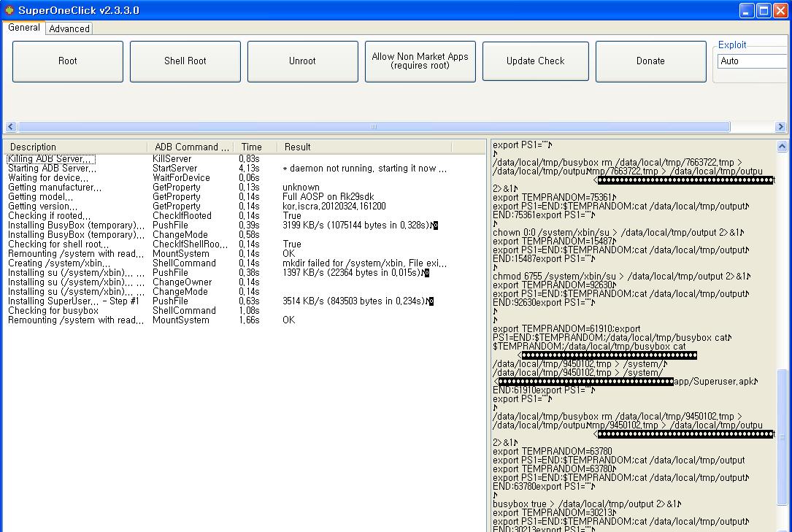Click the StartServer command cell
This screenshot has width=792, height=532.
(174, 169)
